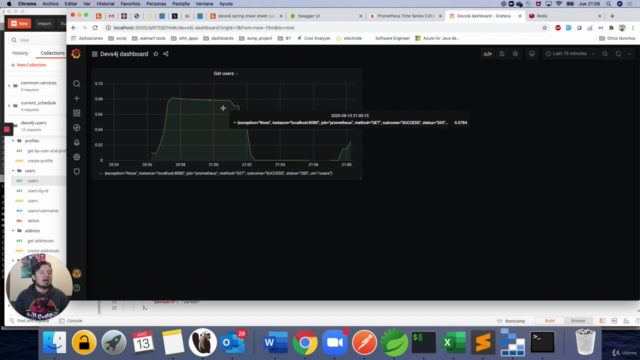Open dashboard settings gear
Viewport: 640px width, 360px height.
[516, 54]
